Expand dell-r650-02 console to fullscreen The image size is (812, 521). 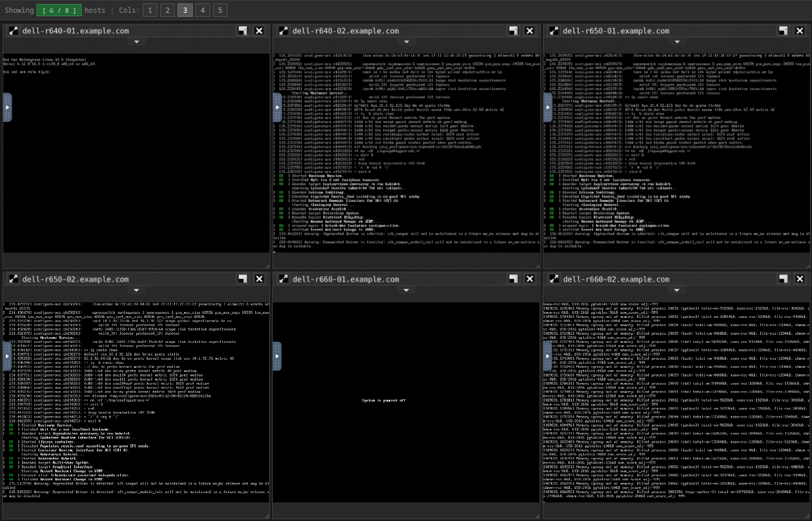(13, 279)
